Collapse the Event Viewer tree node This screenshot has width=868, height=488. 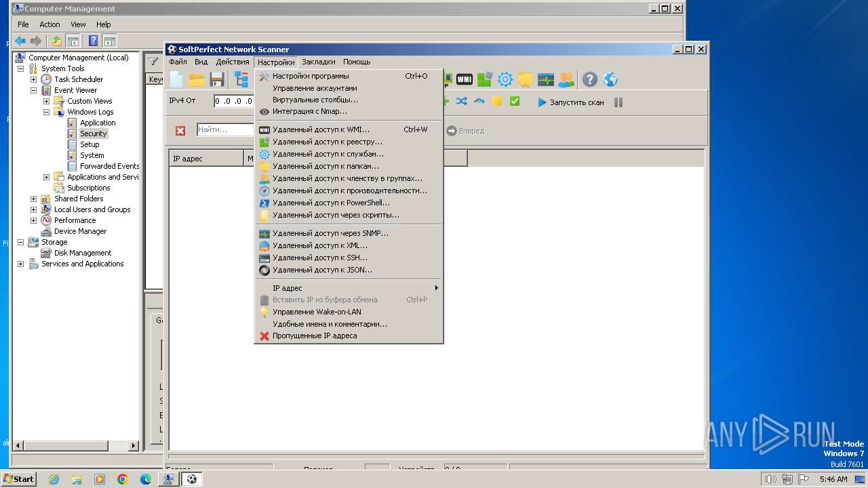[33, 90]
